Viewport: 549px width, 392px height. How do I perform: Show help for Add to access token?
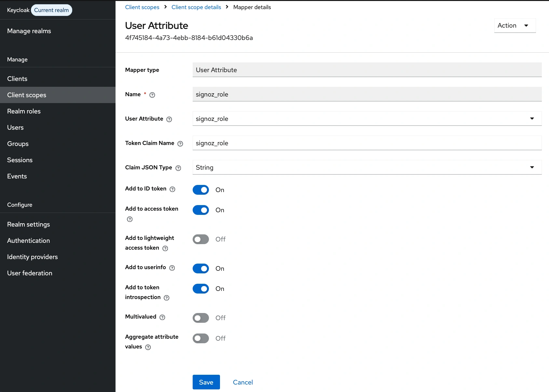(x=130, y=219)
